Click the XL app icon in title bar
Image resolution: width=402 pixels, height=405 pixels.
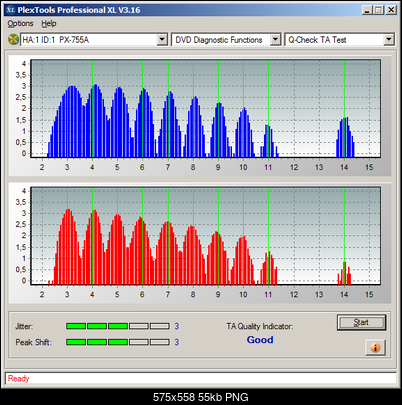11,10
